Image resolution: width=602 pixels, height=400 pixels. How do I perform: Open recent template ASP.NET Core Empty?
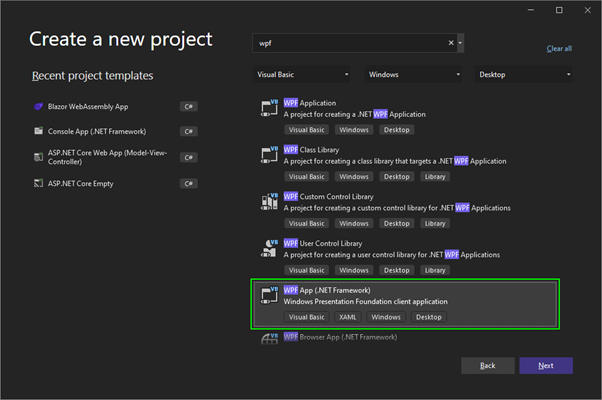(81, 183)
